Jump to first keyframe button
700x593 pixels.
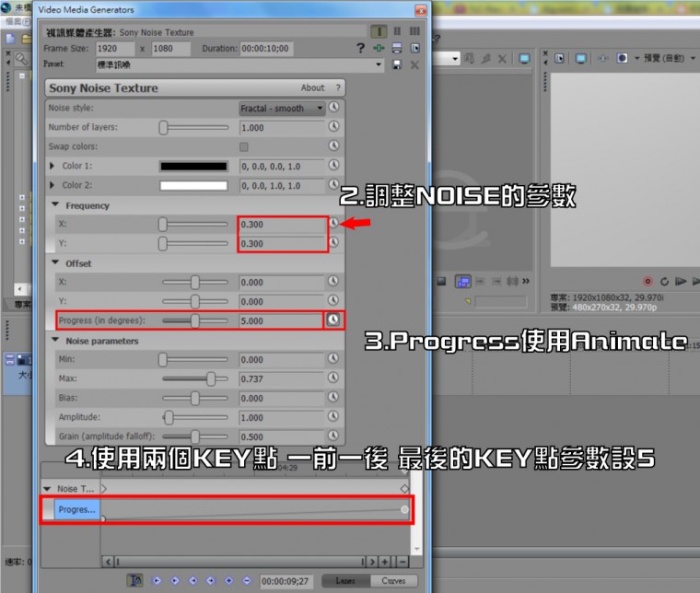pos(157,580)
